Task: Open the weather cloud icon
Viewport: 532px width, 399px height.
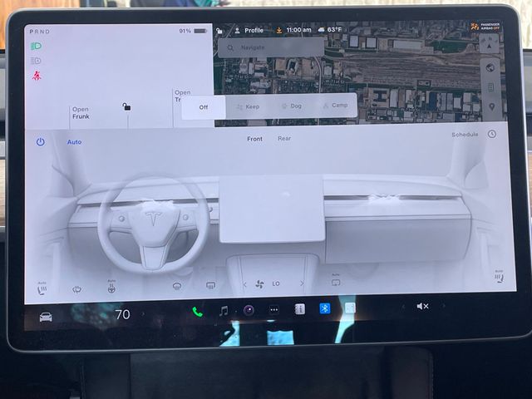Action: point(321,30)
